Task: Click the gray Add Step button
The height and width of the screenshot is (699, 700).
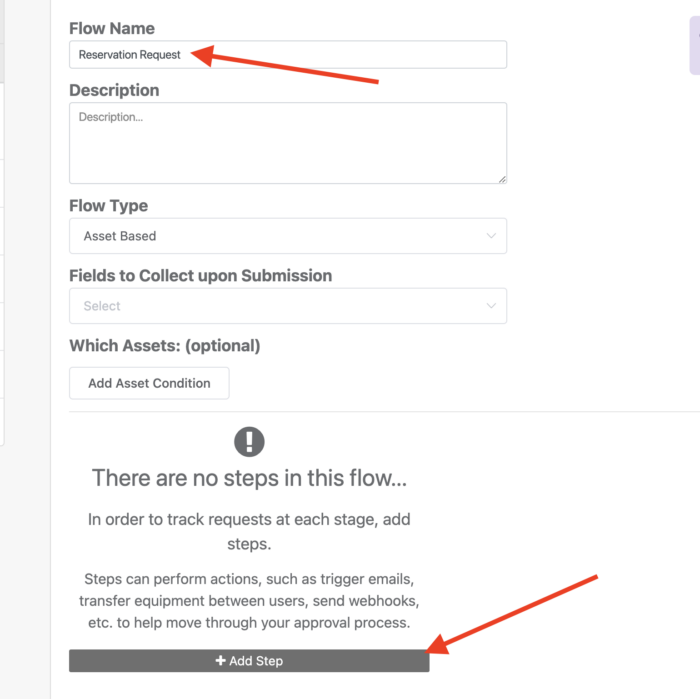Action: pos(249,661)
